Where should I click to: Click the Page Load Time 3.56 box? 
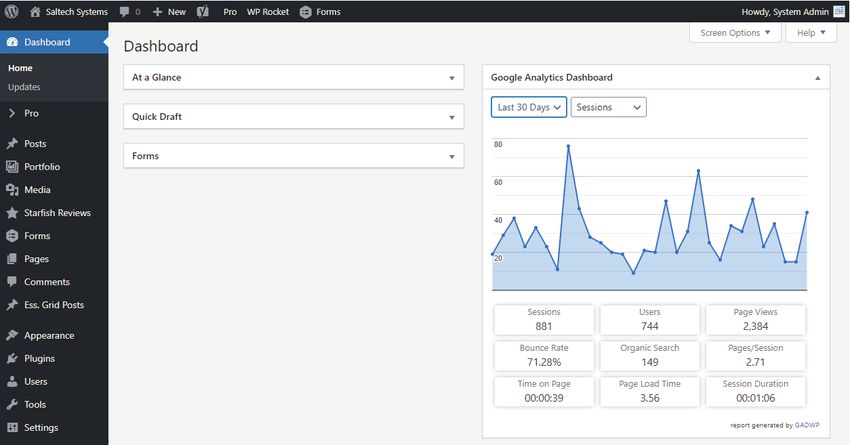[x=649, y=391]
